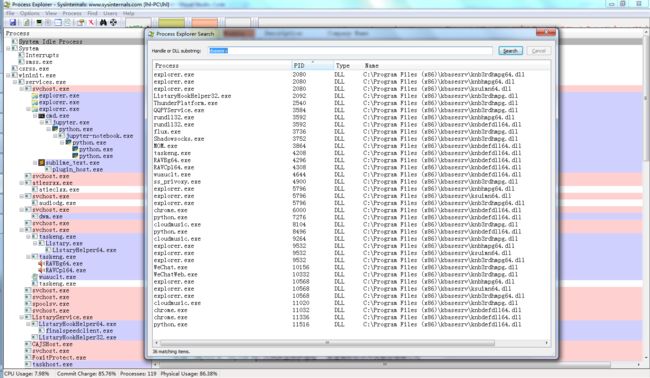Click the salmon physical memory mini graph
650x378 pixels.
coord(204,22)
